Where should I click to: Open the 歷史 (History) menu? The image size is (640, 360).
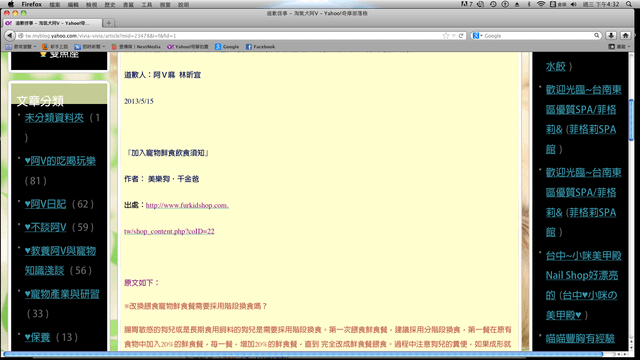110,4
